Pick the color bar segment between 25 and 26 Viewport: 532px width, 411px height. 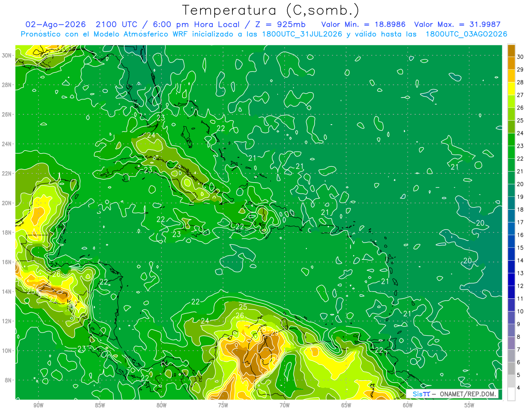[511, 114]
